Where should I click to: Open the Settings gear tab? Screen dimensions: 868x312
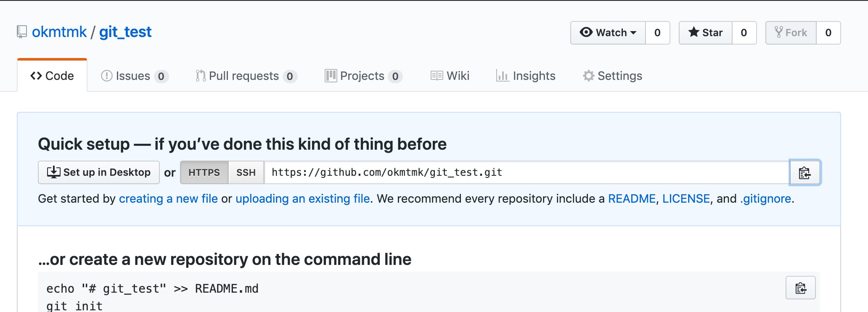click(x=612, y=76)
